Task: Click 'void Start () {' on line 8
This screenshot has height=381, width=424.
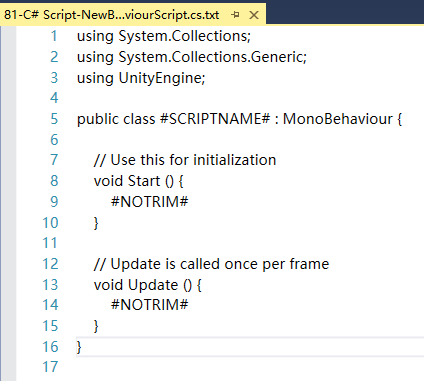Action: pos(139,181)
